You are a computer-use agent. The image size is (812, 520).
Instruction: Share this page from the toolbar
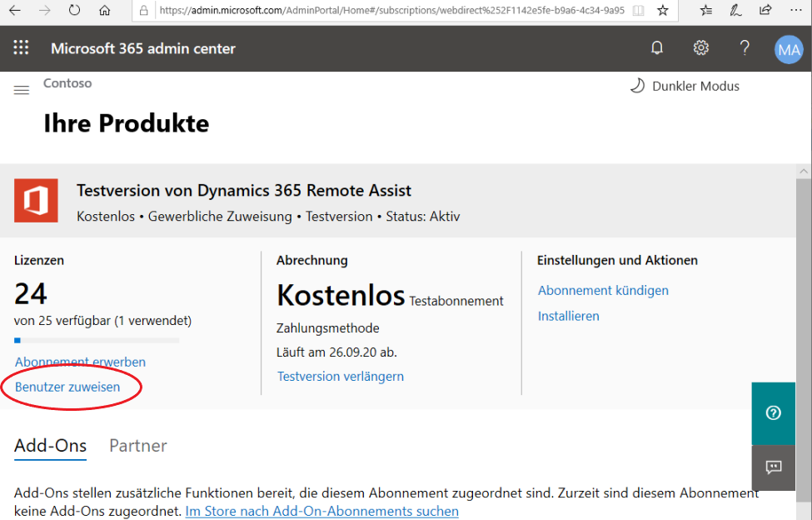(765, 10)
